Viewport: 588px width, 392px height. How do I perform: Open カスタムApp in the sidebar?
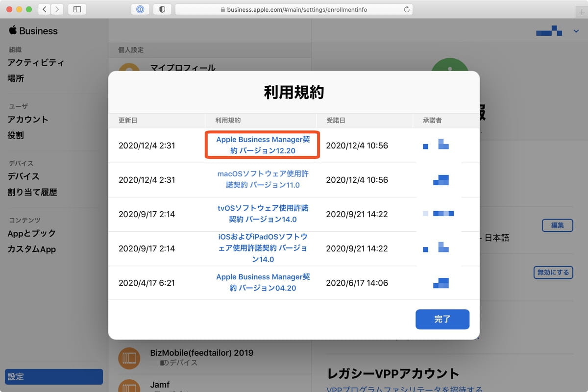click(32, 249)
